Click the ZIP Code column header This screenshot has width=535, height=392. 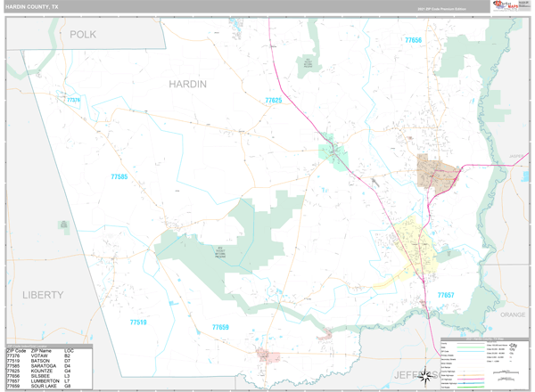(x=18, y=350)
